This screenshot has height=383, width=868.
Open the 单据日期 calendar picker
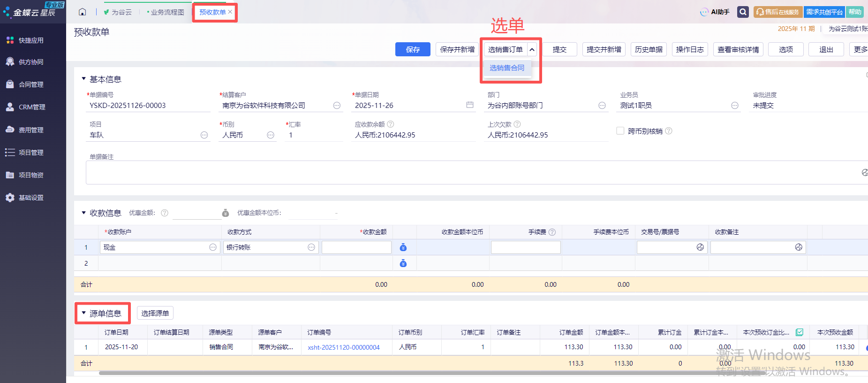coord(470,105)
